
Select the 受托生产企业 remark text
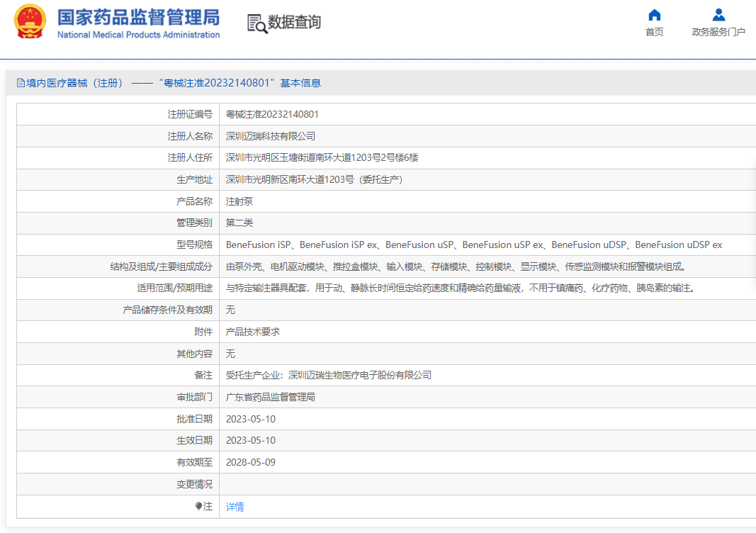point(328,375)
